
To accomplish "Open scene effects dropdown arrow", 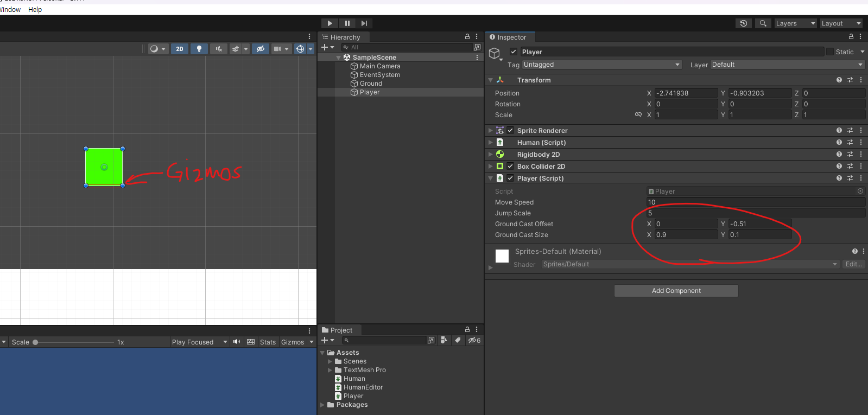I will (246, 49).
